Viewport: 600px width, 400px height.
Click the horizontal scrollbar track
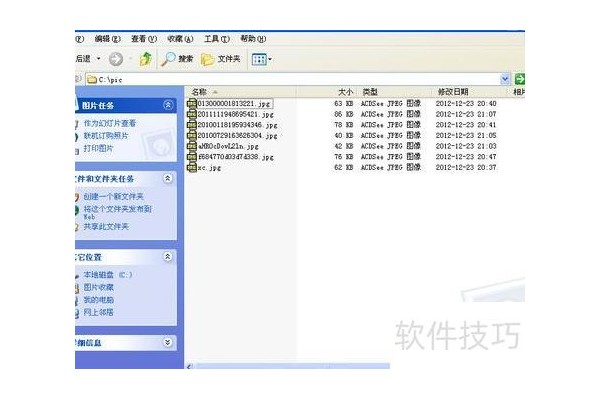(292, 366)
